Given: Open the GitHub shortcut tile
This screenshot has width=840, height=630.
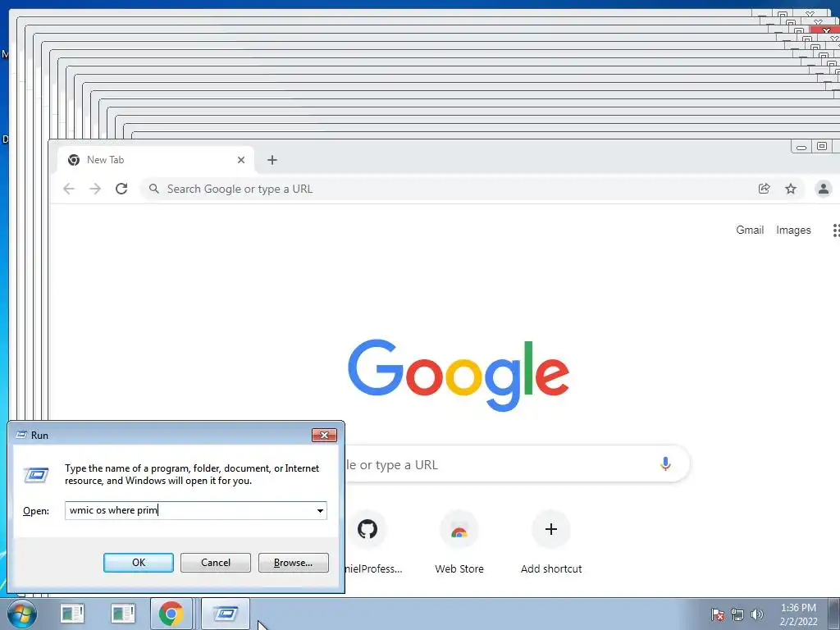Looking at the screenshot, I should (x=367, y=529).
